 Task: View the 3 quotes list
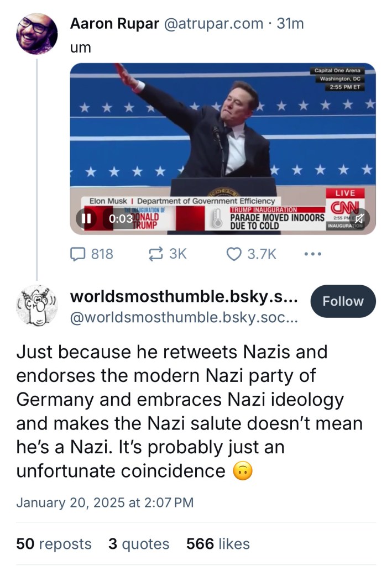(140, 544)
